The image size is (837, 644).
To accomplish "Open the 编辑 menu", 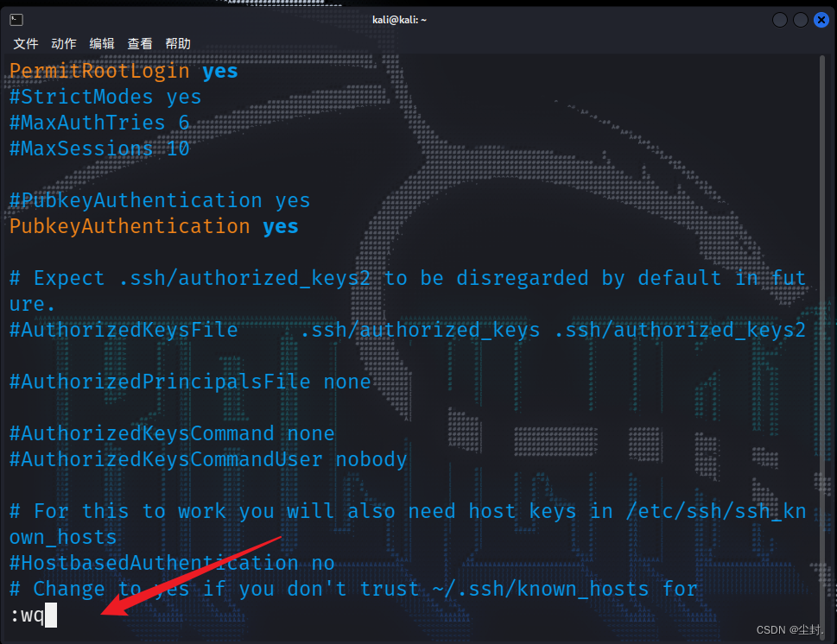I will pyautogui.click(x=101, y=43).
